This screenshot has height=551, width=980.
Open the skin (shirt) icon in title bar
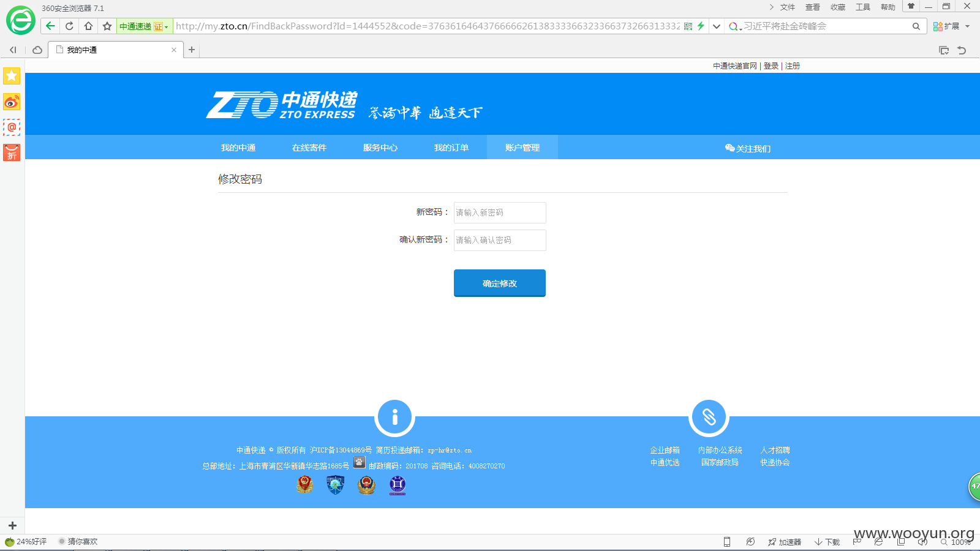click(911, 7)
